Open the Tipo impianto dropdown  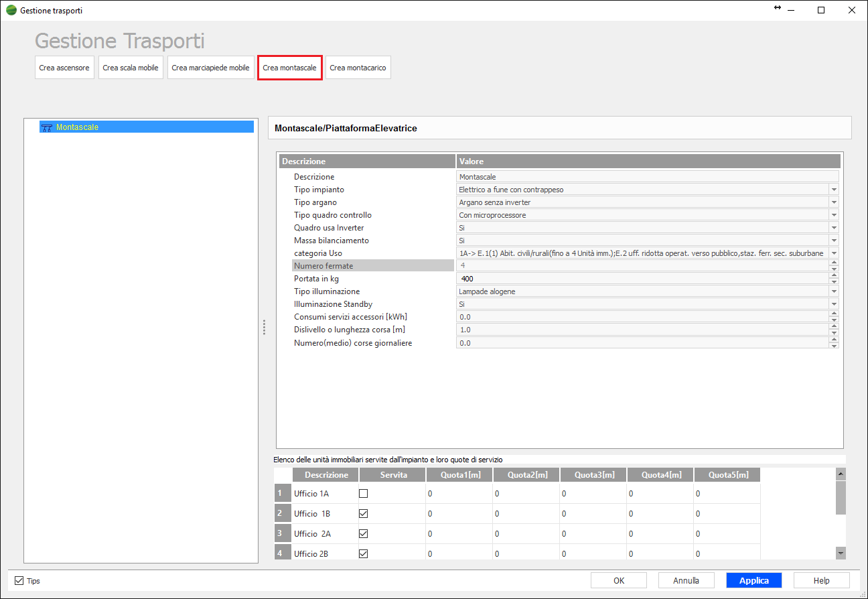pyautogui.click(x=834, y=190)
